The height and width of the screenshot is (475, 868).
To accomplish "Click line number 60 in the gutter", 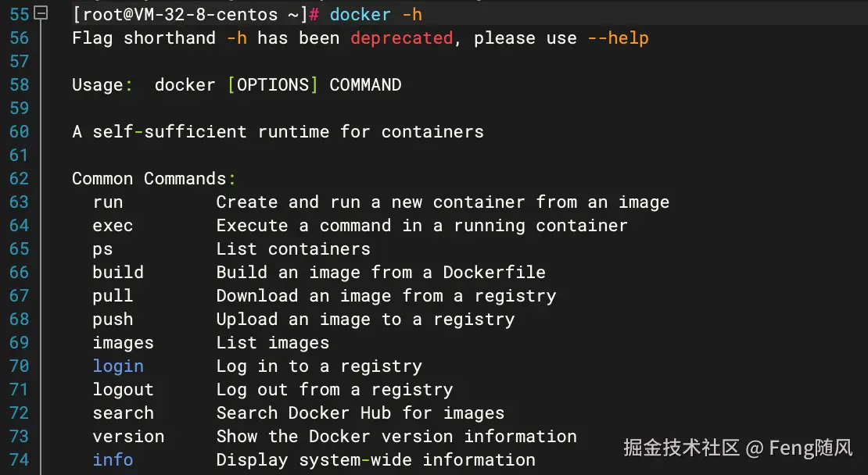I will click(x=19, y=131).
